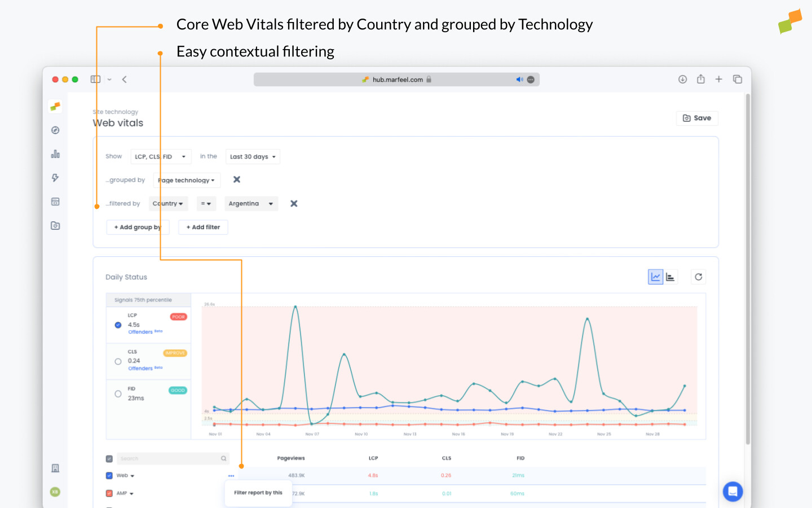Select the CLS radio button
Viewport: 812px width, 508px height.
tap(118, 361)
